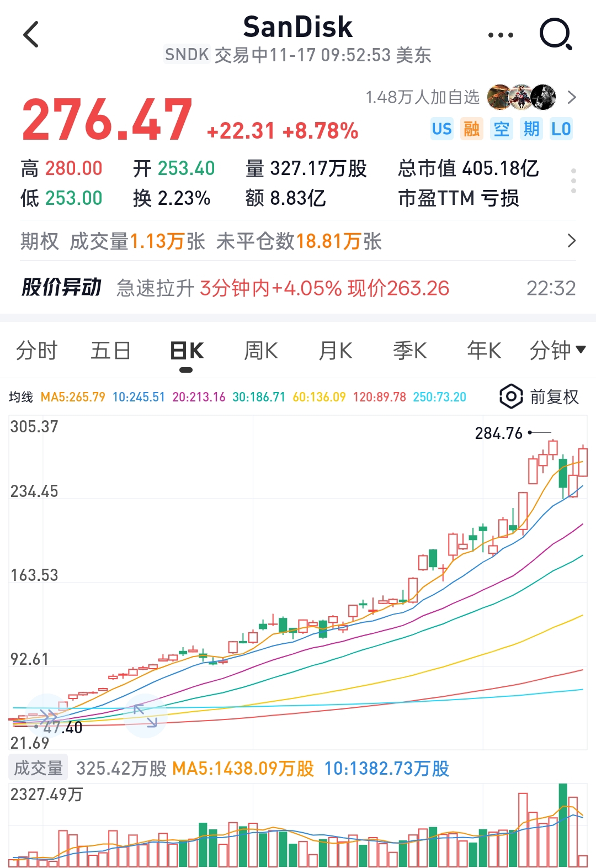This screenshot has height=868, width=596.
Task: Tap the 前复权 label
Action: pos(554,396)
